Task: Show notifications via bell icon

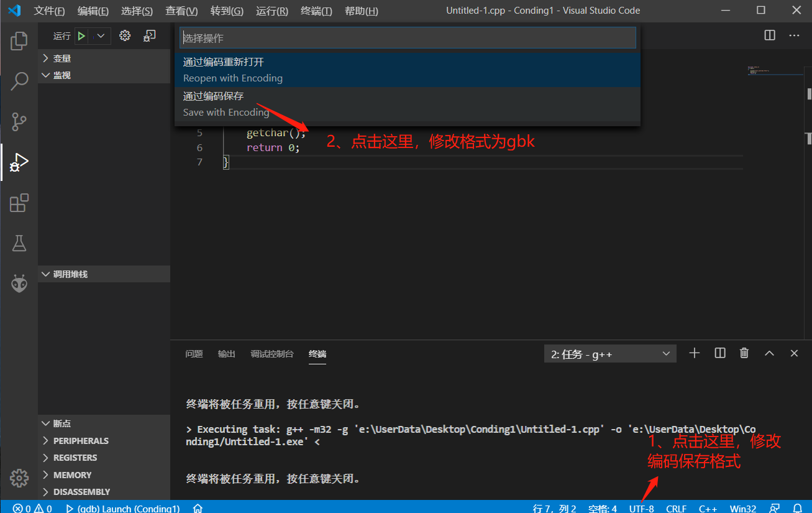Action: (798, 508)
